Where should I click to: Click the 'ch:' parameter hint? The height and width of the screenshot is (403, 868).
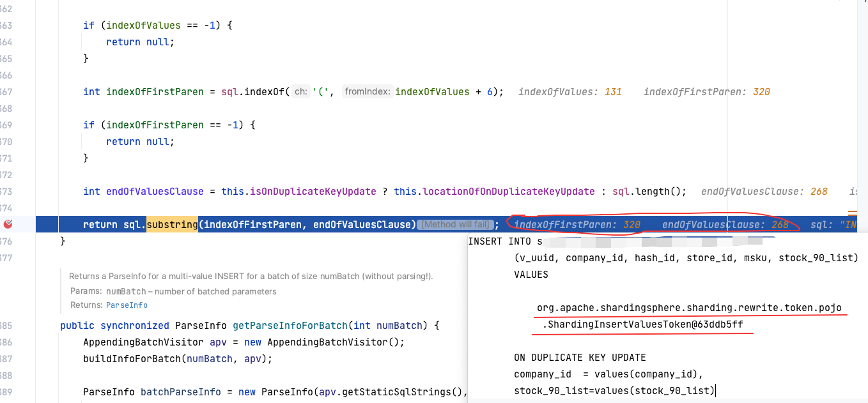pyautogui.click(x=301, y=92)
